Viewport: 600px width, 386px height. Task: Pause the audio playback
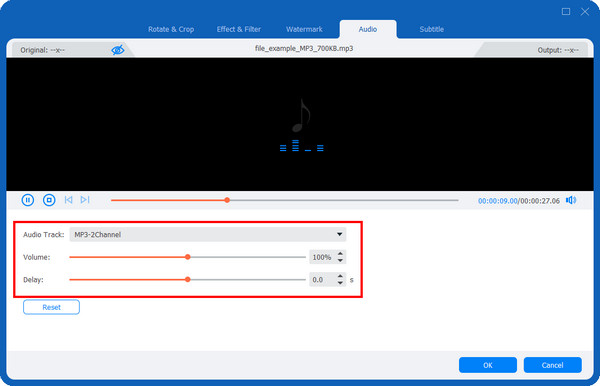pyautogui.click(x=28, y=200)
